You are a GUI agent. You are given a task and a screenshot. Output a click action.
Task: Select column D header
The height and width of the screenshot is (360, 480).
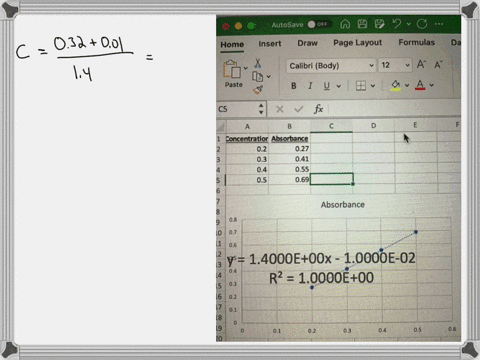(373, 126)
